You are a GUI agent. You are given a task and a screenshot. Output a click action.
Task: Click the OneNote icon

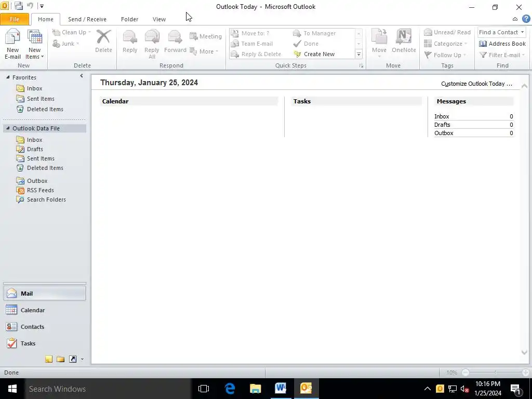[403, 37]
